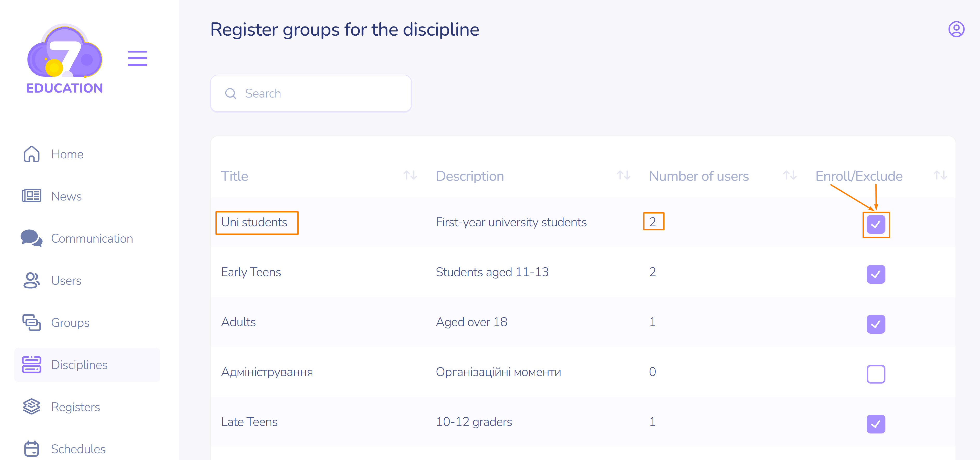Click the Communication chat bubbles icon
The image size is (980, 460).
point(32,238)
